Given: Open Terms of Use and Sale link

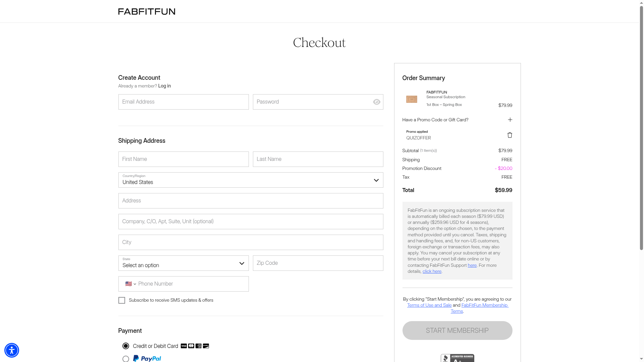Looking at the screenshot, I should 429,305.
